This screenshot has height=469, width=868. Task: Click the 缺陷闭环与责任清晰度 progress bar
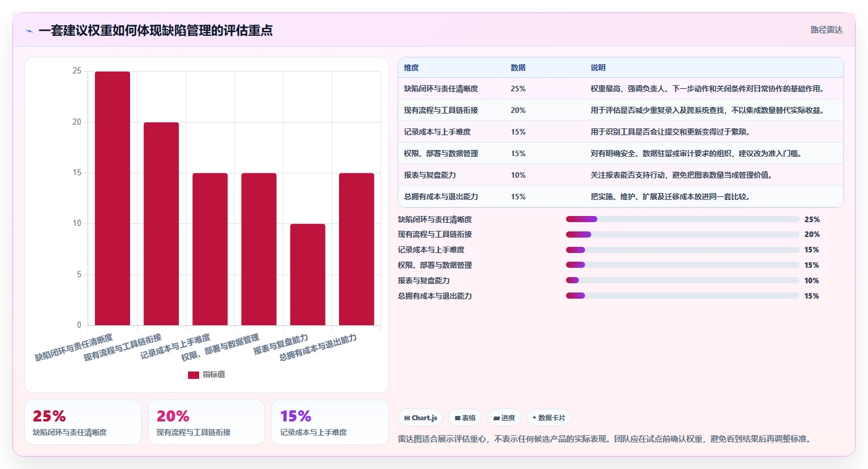coord(682,219)
